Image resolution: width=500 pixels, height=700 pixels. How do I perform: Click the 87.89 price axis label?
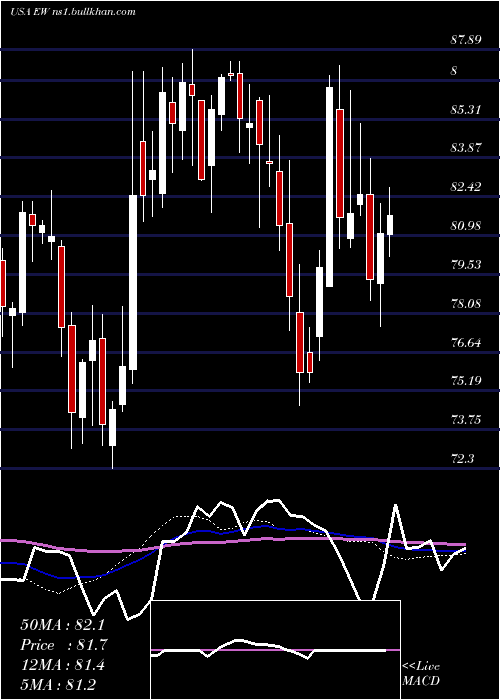click(466, 40)
